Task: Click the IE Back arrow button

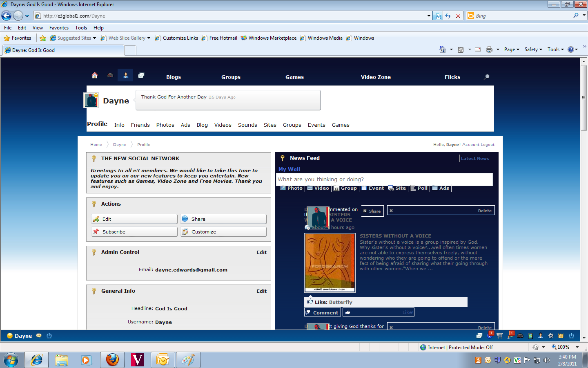Action: coord(7,16)
